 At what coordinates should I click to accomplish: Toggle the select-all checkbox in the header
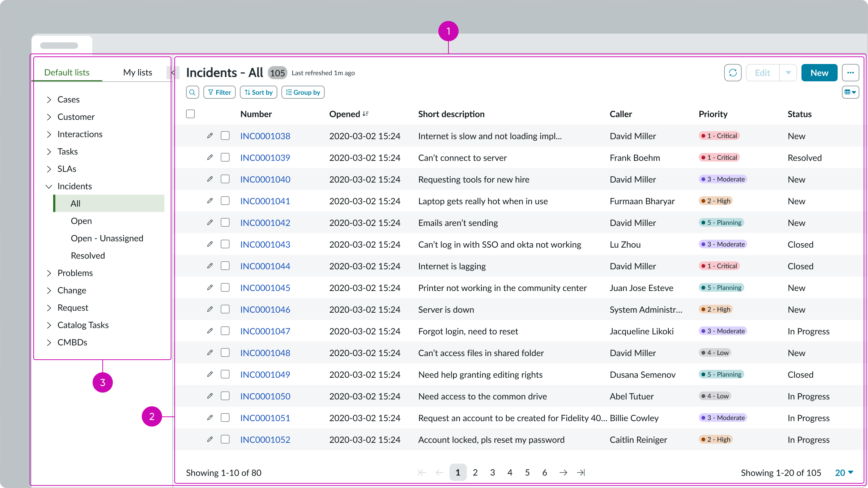(x=190, y=114)
